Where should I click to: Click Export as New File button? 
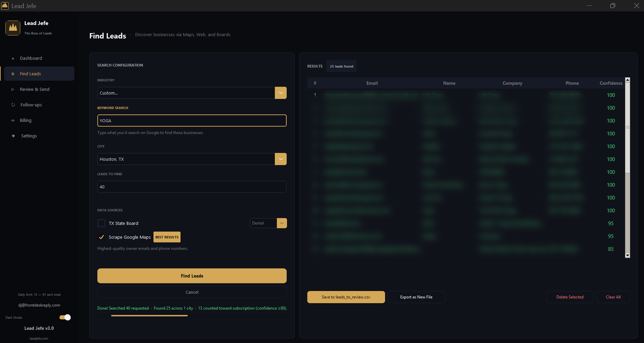click(x=416, y=297)
